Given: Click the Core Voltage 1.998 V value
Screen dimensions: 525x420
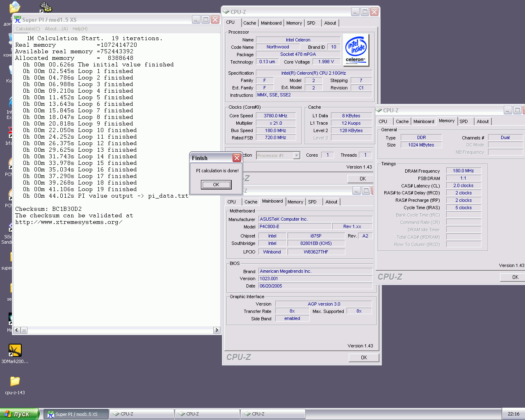Looking at the screenshot, I should [326, 62].
